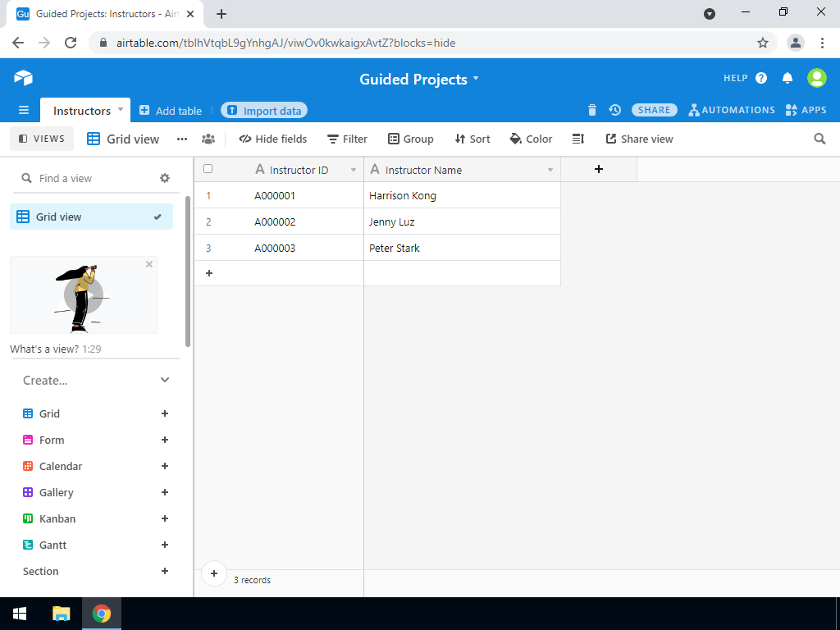
Task: Open the Grid view more options ellipsis
Action: pyautogui.click(x=182, y=139)
